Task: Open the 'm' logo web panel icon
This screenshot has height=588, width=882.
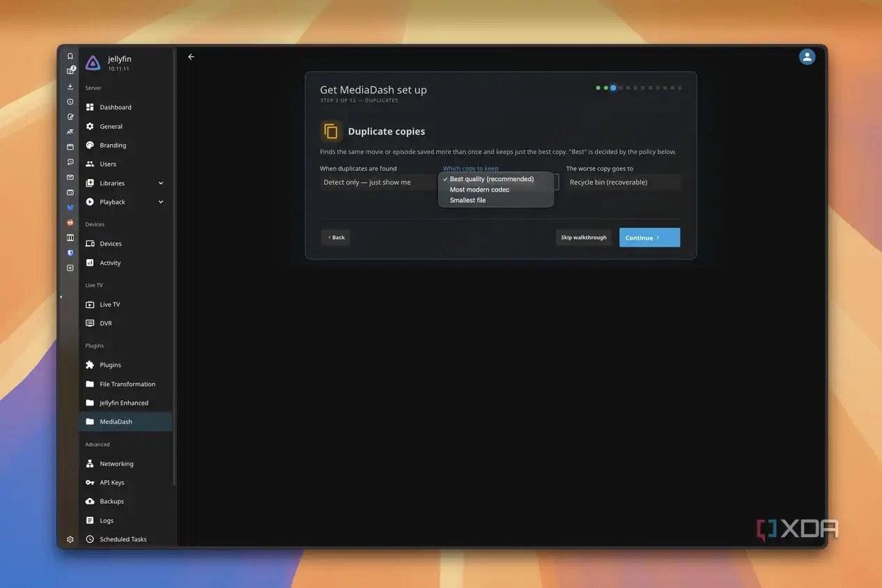Action: (70, 238)
